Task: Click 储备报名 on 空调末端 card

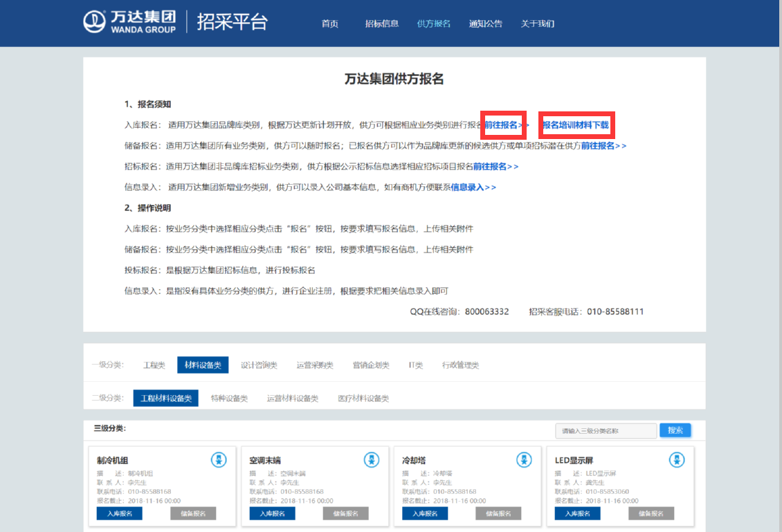Action: tap(345, 513)
